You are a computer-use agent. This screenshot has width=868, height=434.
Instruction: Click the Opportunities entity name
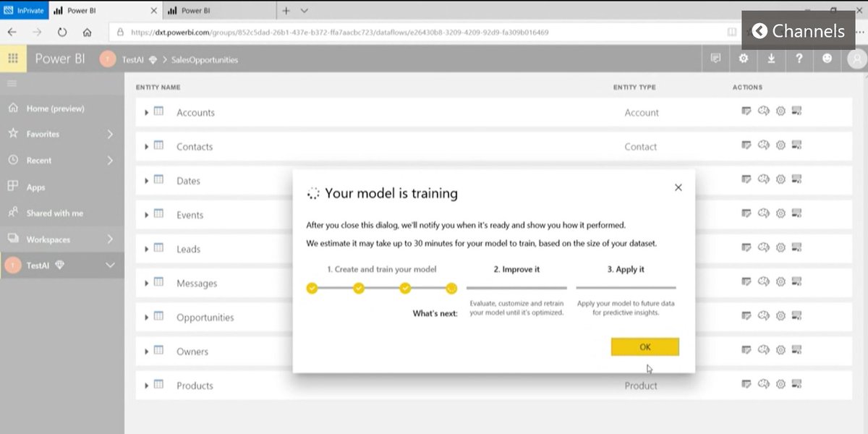[205, 318]
